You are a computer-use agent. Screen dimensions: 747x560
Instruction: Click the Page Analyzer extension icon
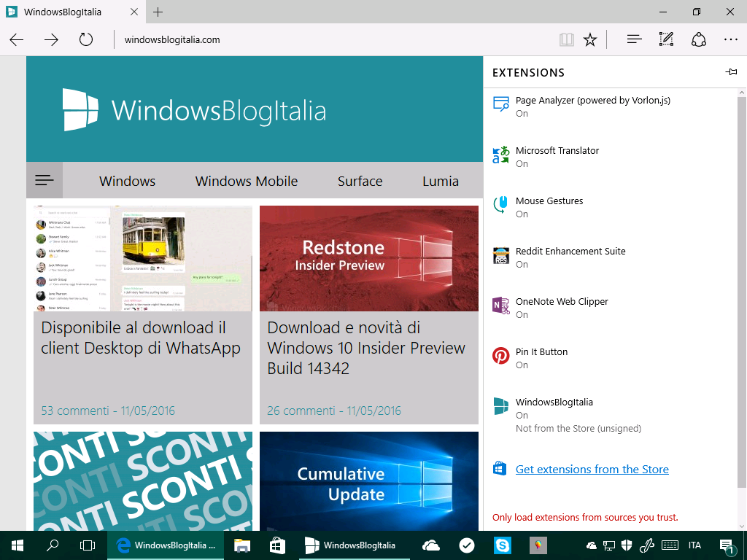click(500, 104)
